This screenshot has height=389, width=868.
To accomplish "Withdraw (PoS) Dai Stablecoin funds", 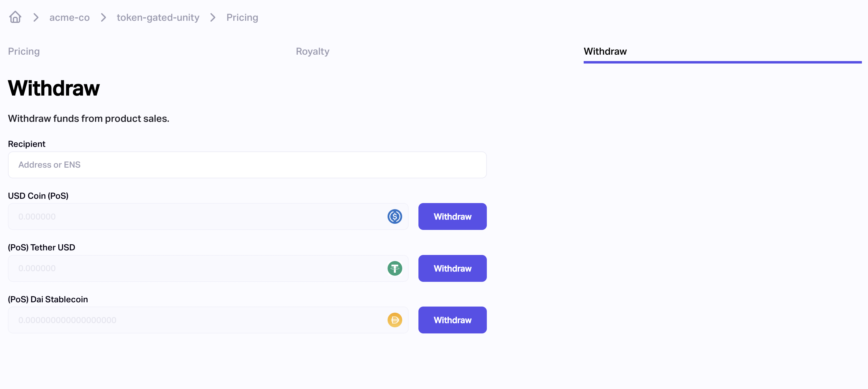I will tap(453, 320).
